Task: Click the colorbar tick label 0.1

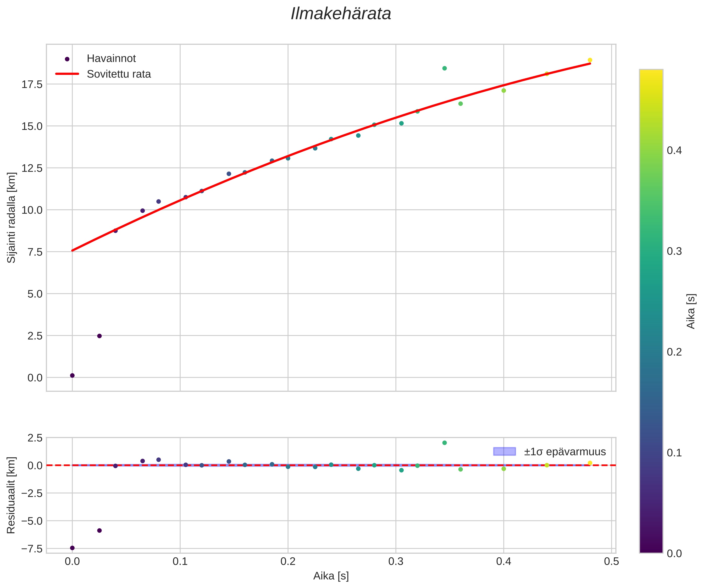Action: pos(674,453)
